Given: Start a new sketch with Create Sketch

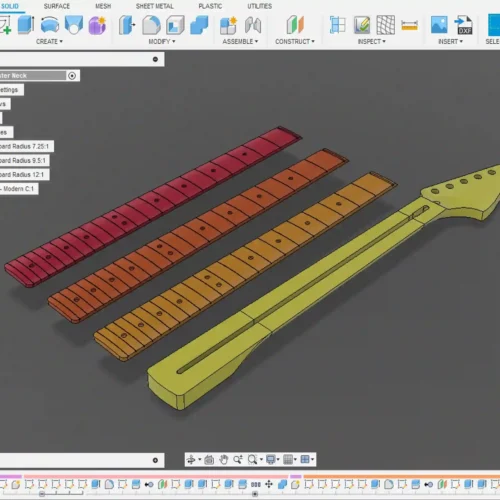Looking at the screenshot, I should point(5,25).
